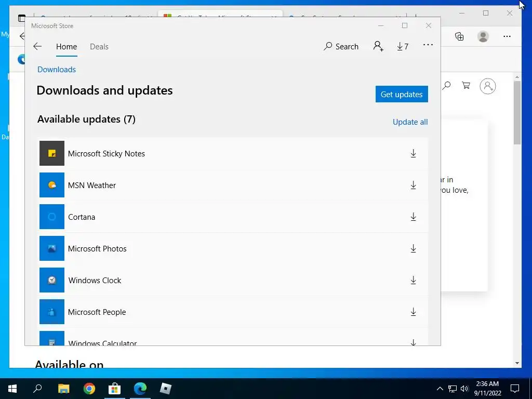Select the Cortana name
Viewport: 532px width, 399px height.
82,217
